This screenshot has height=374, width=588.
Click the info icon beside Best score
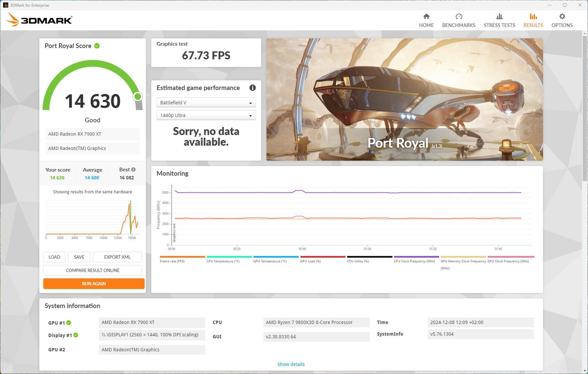click(x=133, y=169)
